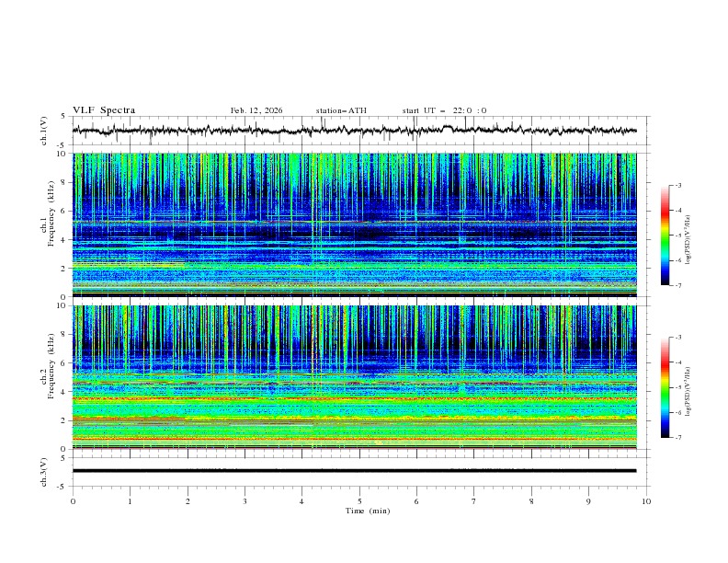Click the "Time (min)" axis title
This screenshot has width=728, height=563.
click(x=368, y=511)
